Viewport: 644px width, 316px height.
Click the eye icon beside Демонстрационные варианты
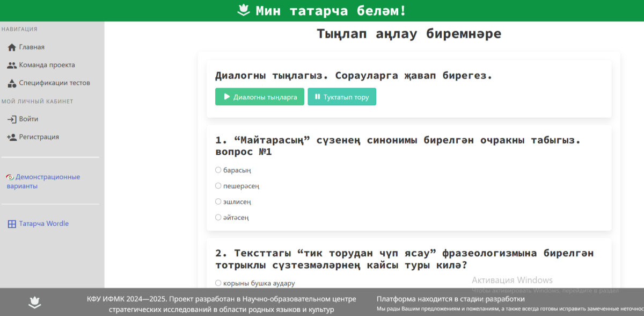[10, 177]
